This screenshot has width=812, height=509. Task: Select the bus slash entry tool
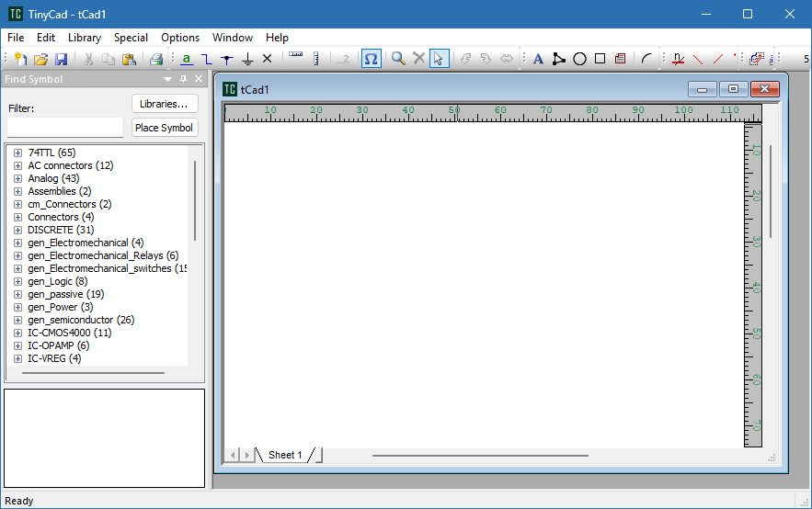point(718,59)
